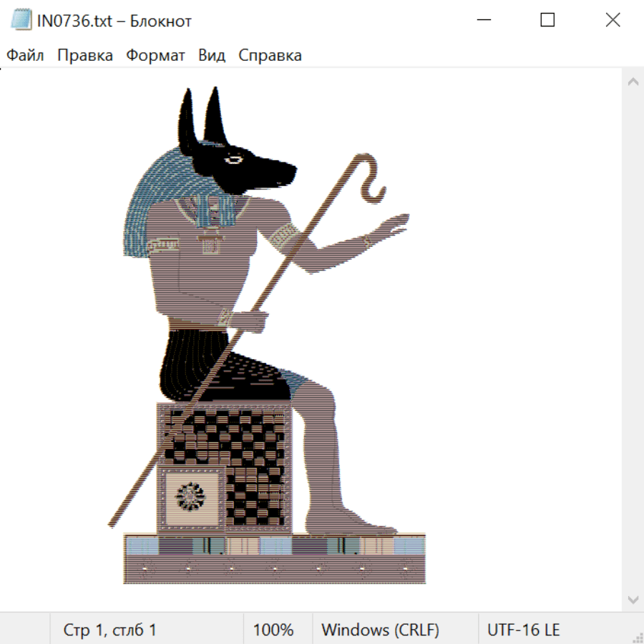644x644 pixels.
Task: Click the vertical scrollbar up arrow
Action: [x=633, y=82]
